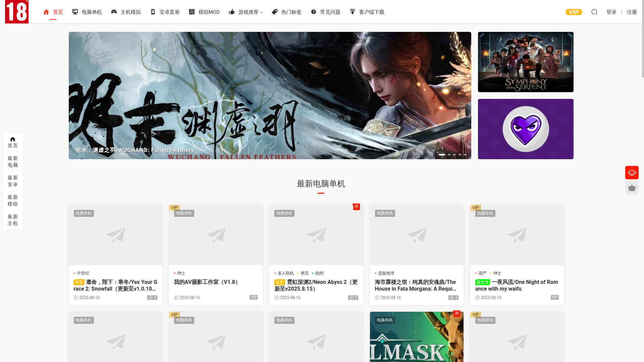Open the 客户端下载 navigation link
The image size is (644, 362).
tap(367, 12)
